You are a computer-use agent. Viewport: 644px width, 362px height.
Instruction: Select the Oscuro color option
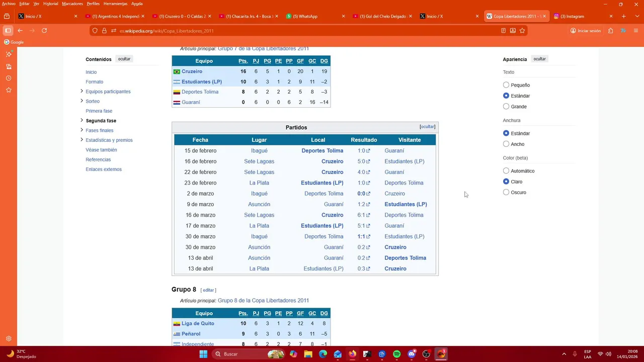coord(506,192)
